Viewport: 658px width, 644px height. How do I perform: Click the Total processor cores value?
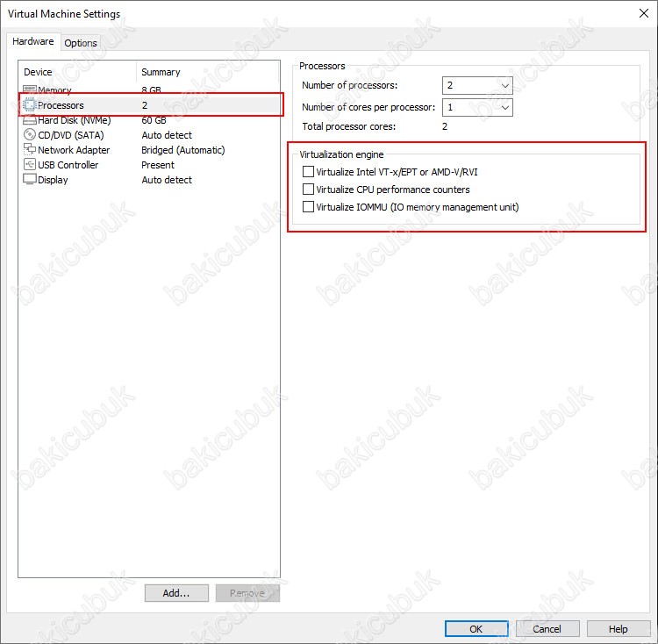pyautogui.click(x=445, y=126)
